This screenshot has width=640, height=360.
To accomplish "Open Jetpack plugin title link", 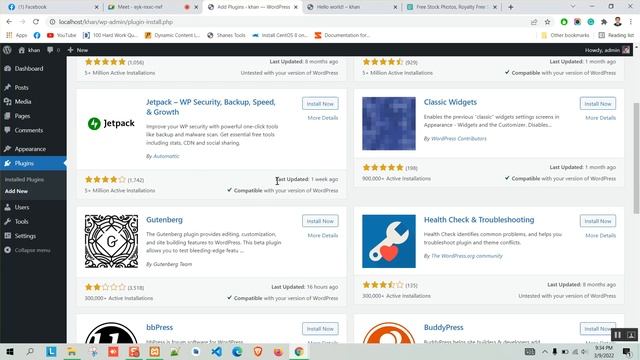I will tap(211, 107).
